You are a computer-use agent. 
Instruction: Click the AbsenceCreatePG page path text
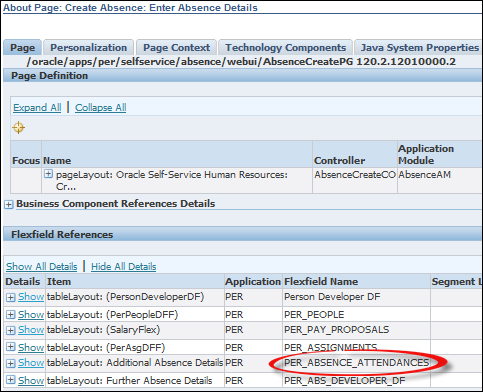[241, 62]
